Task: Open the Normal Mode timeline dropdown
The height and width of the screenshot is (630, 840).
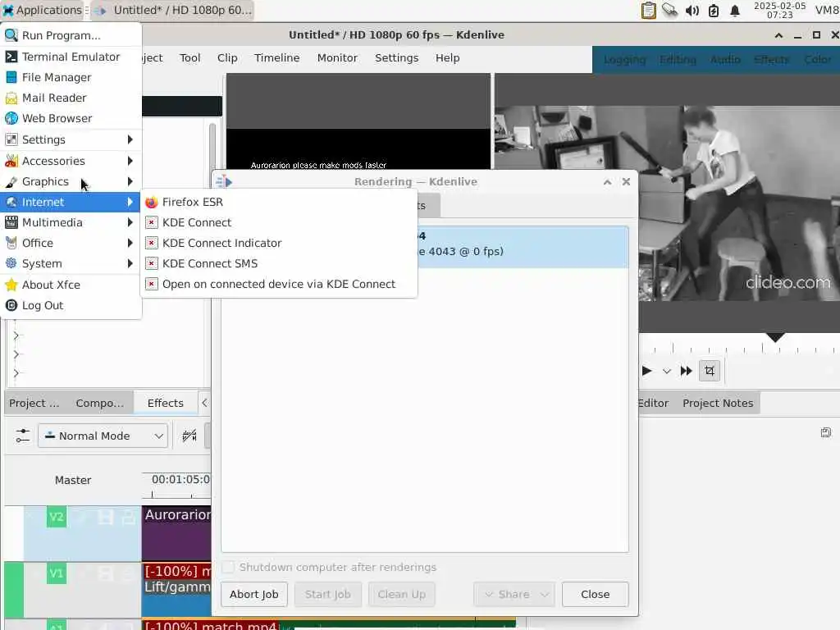Action: tap(103, 436)
